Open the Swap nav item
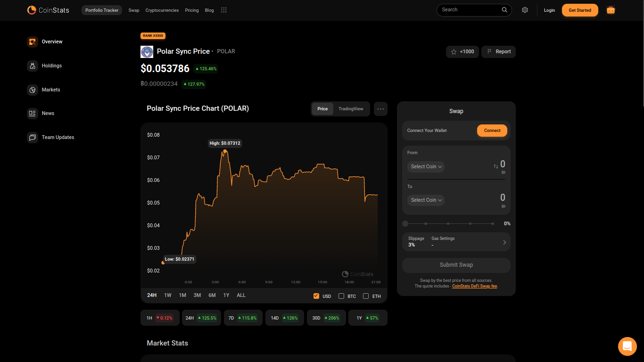Viewport: 644px width, 362px height. (134, 10)
